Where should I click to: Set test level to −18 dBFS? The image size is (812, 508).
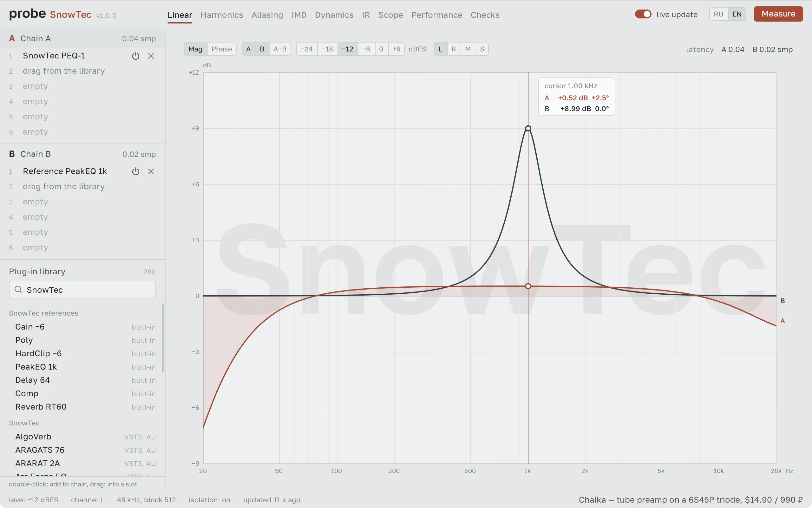pyautogui.click(x=327, y=49)
